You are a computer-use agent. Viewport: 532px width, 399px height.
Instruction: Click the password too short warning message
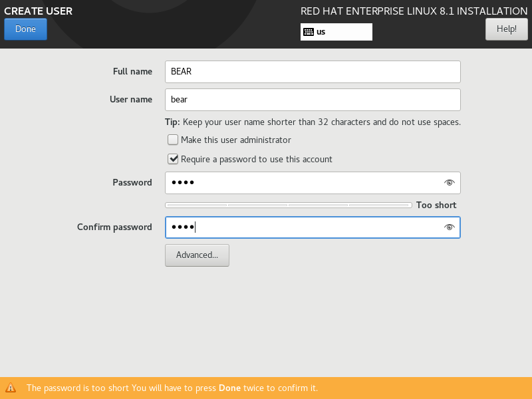(172, 388)
